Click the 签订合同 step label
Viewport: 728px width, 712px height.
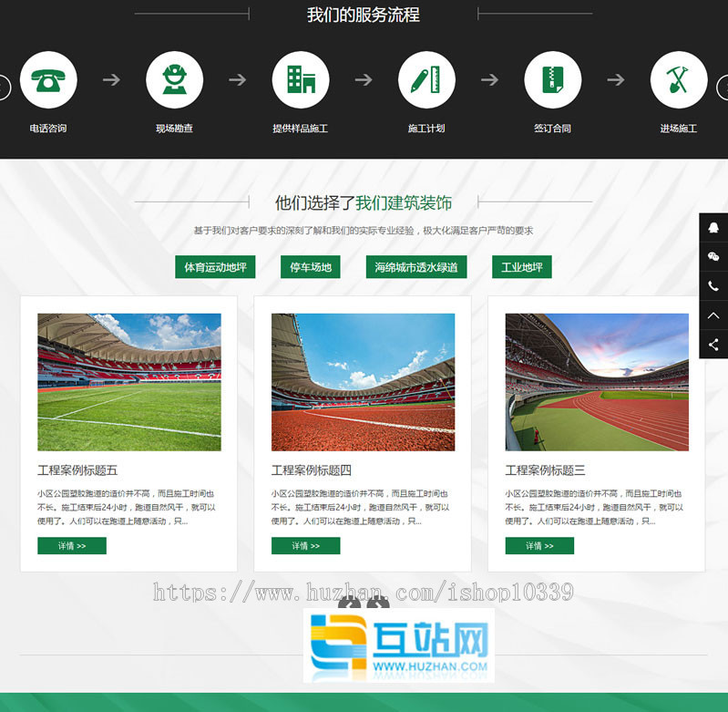click(x=552, y=129)
